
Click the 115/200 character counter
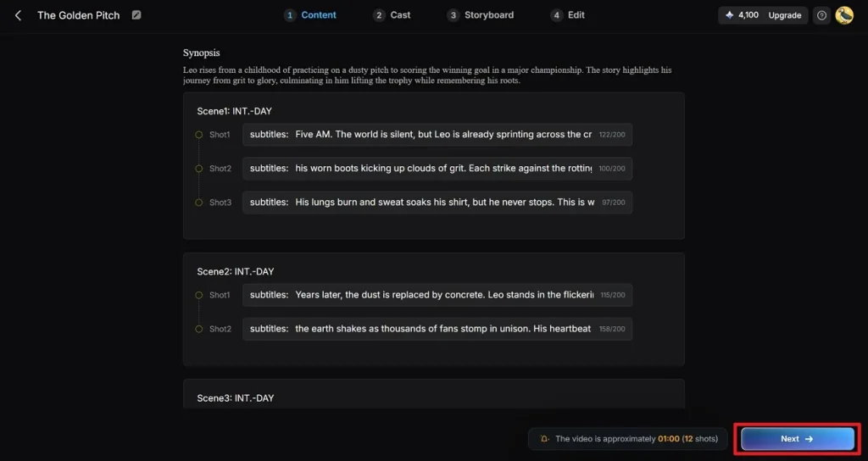point(613,295)
